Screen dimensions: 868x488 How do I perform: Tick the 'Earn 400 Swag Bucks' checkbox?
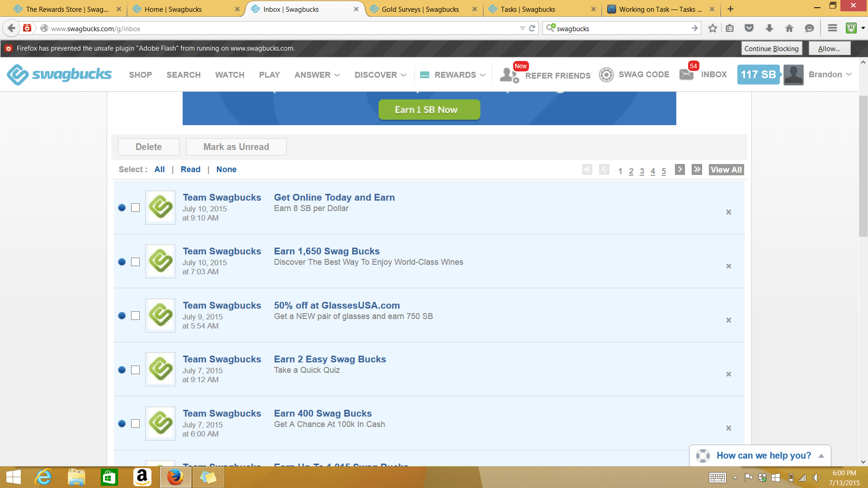(135, 423)
